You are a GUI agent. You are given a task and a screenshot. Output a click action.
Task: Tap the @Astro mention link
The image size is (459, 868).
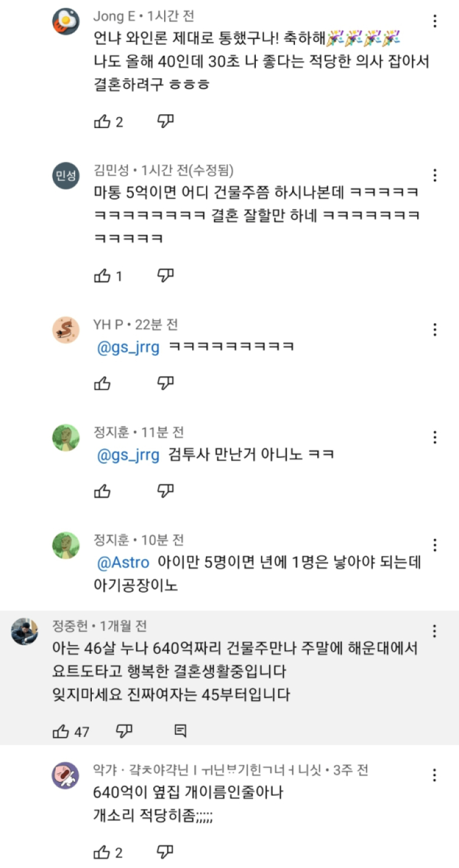click(x=123, y=563)
